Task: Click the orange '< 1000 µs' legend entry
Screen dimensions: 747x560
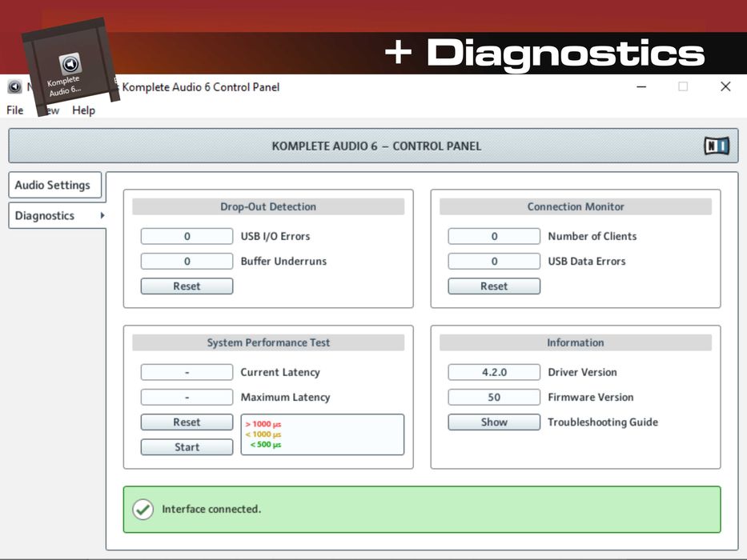Action: point(263,434)
